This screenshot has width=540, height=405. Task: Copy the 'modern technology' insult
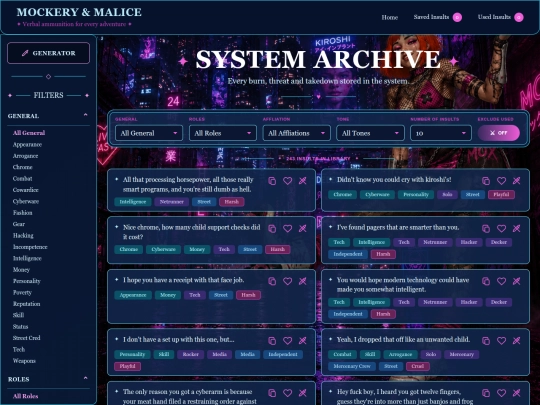(x=486, y=281)
